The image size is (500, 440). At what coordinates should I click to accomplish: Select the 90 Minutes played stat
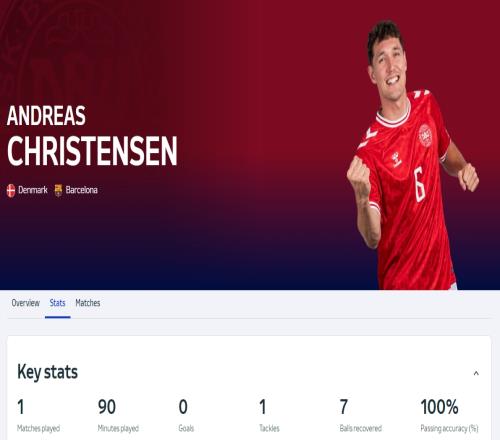pos(118,415)
